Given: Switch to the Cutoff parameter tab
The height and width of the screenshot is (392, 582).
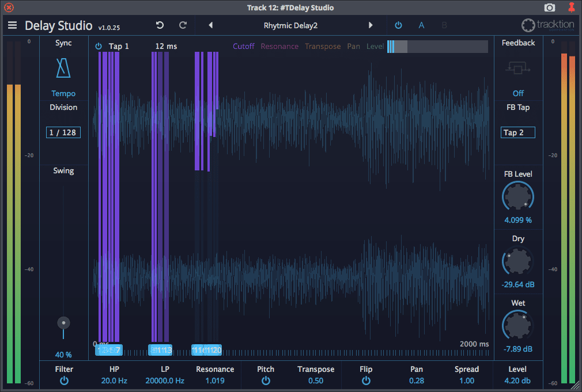Looking at the screenshot, I should 243,46.
